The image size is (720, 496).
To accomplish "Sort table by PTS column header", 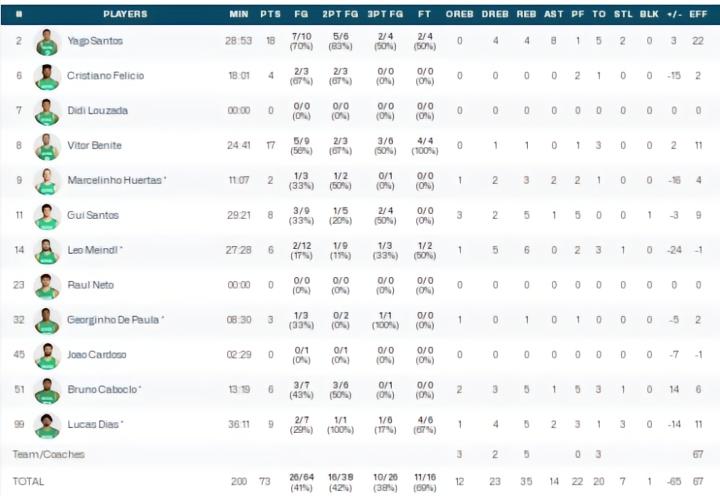I will 270,14.
